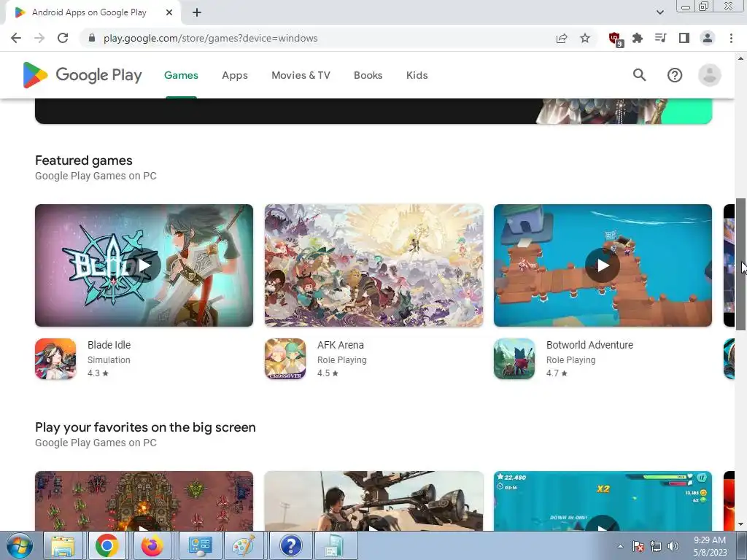The width and height of the screenshot is (747, 560).
Task: Click the Simulation genre label under Blade Idle
Action: [109, 360]
